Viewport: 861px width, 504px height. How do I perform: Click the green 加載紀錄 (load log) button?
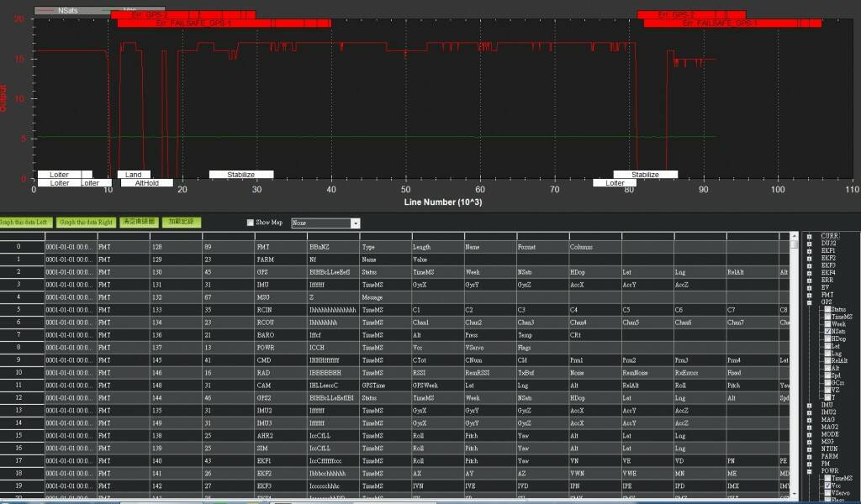[x=182, y=222]
